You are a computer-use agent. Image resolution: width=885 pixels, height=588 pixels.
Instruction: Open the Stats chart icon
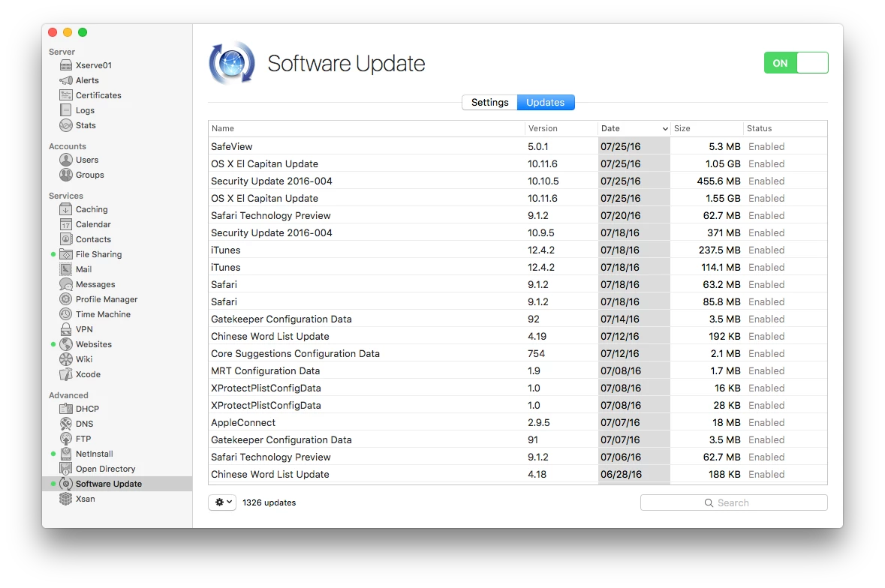[x=66, y=125]
